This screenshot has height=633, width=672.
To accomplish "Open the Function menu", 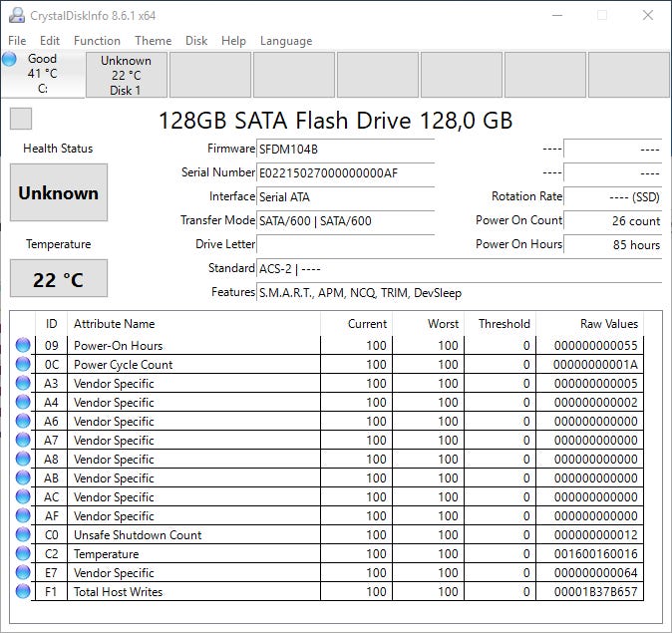I will (x=97, y=41).
